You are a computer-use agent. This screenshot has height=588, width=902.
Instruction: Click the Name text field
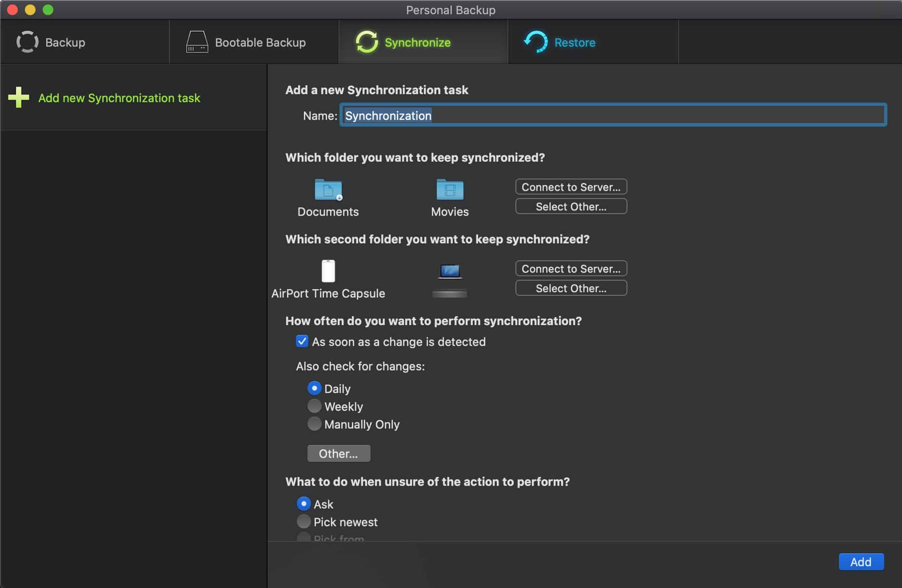pos(613,115)
